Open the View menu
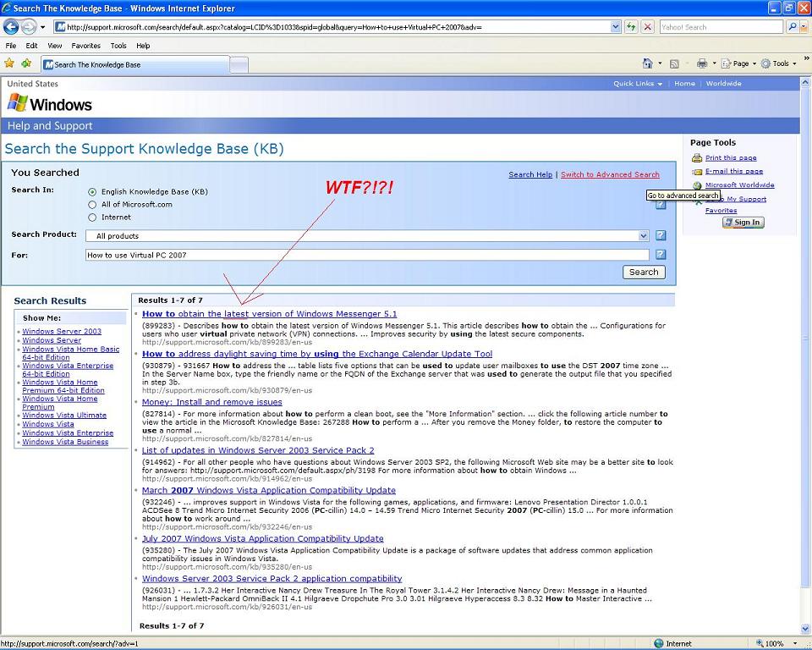 tap(54, 46)
